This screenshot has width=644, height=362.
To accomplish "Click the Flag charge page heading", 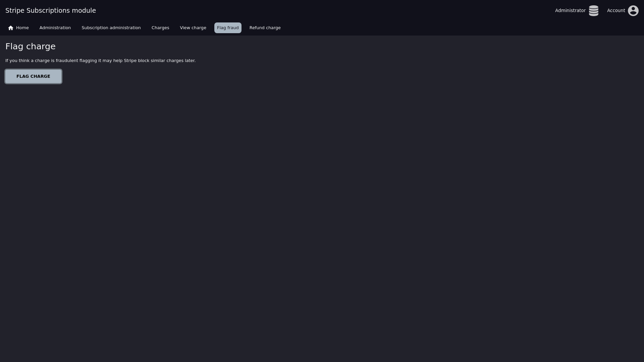I will (x=31, y=47).
